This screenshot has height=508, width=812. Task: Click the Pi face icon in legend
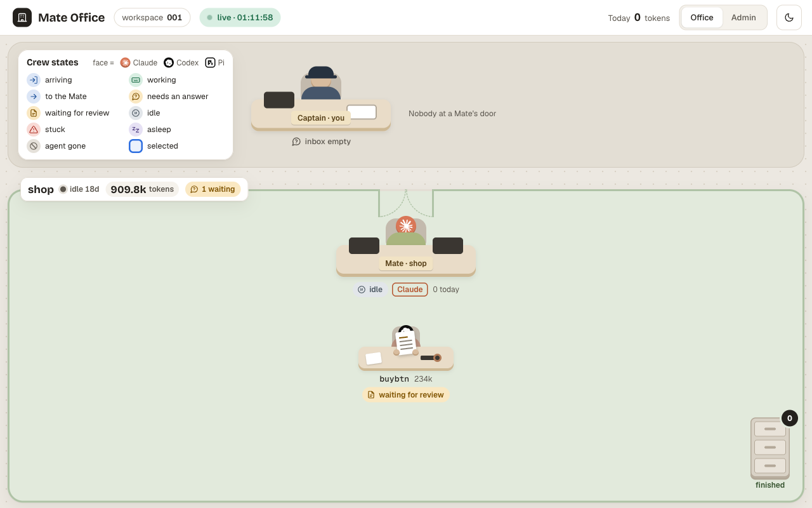point(210,62)
